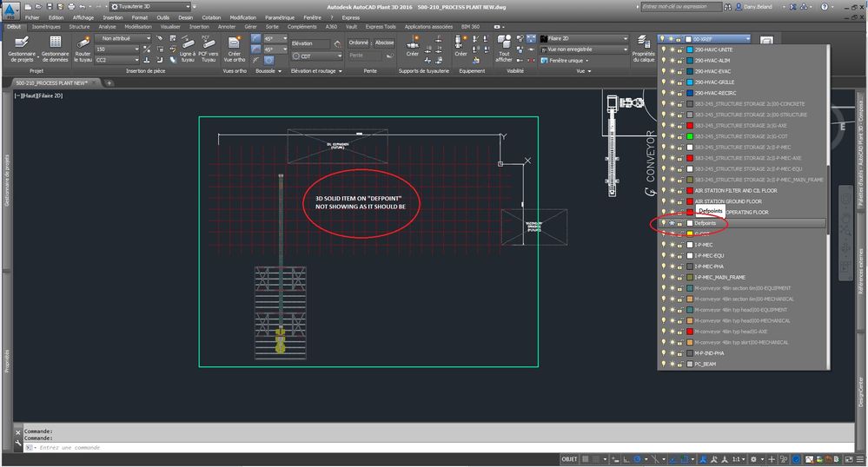Viewport: 868px width, 467px height.
Task: Toggle lock icon for M-P-IND-PHA layer
Action: (679, 353)
